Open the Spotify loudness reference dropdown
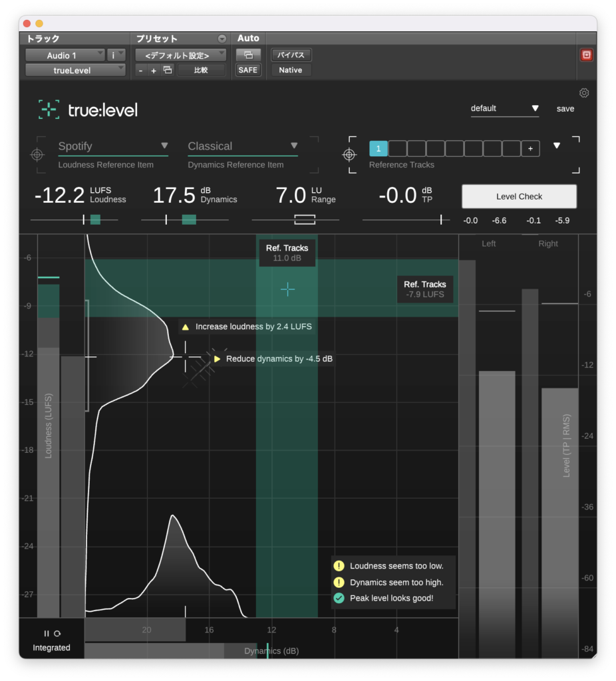Image resolution: width=616 pixels, height=681 pixels. tap(113, 146)
